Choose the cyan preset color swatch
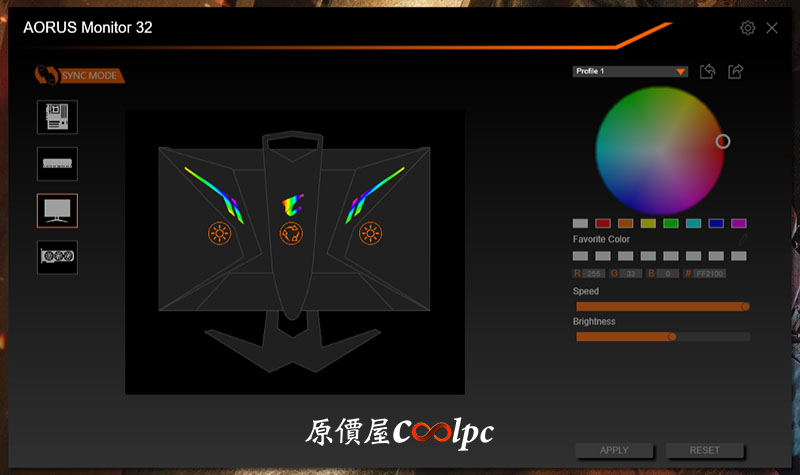This screenshot has height=475, width=800. tap(693, 223)
